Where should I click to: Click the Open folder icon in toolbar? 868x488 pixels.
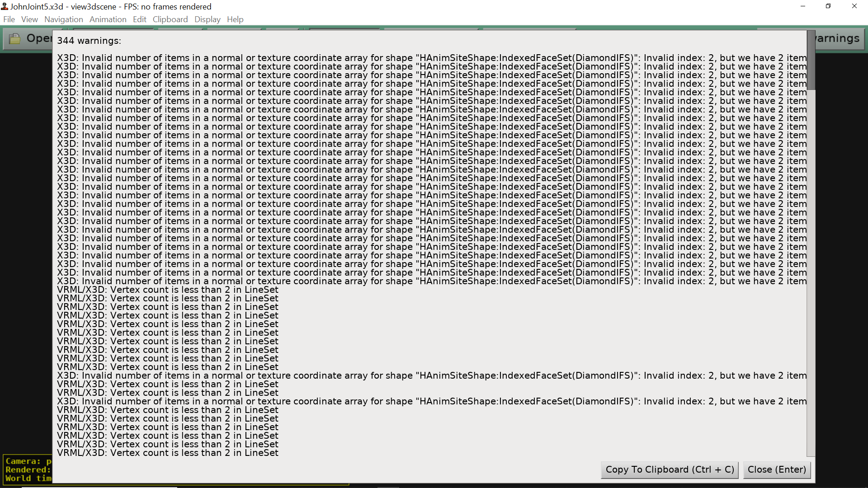pyautogui.click(x=15, y=39)
